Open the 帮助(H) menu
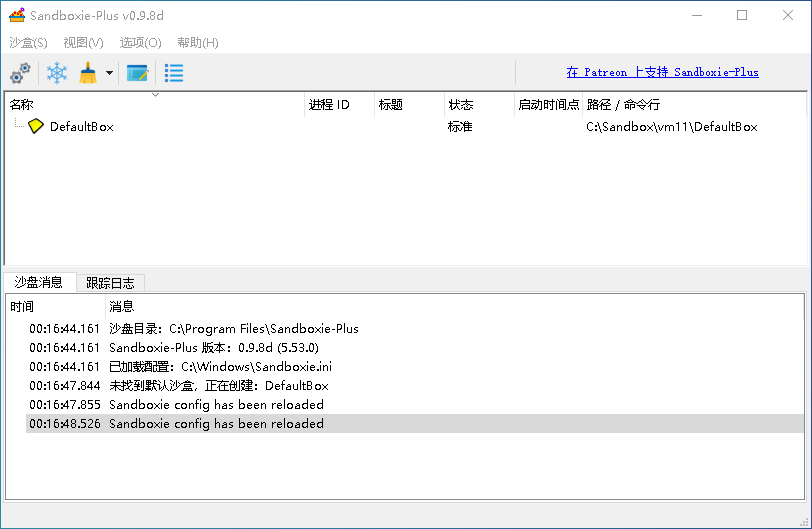812x529 pixels. coord(198,42)
